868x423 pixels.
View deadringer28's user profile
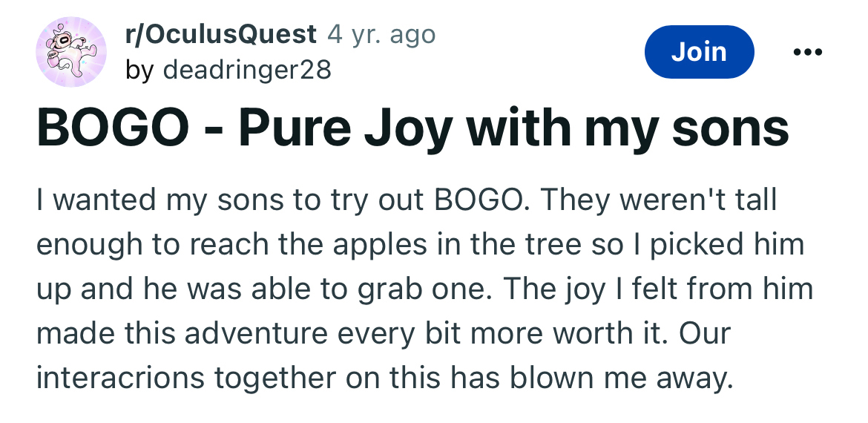(x=247, y=70)
